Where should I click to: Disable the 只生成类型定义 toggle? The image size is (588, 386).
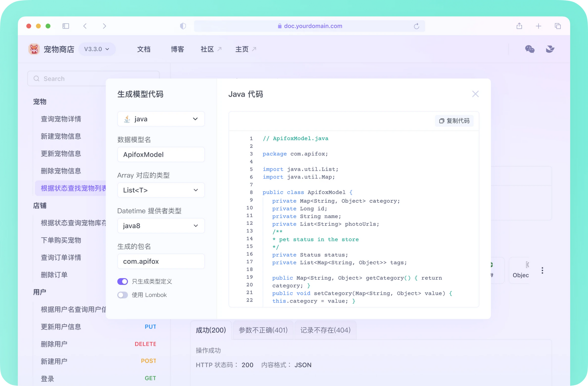pos(122,281)
